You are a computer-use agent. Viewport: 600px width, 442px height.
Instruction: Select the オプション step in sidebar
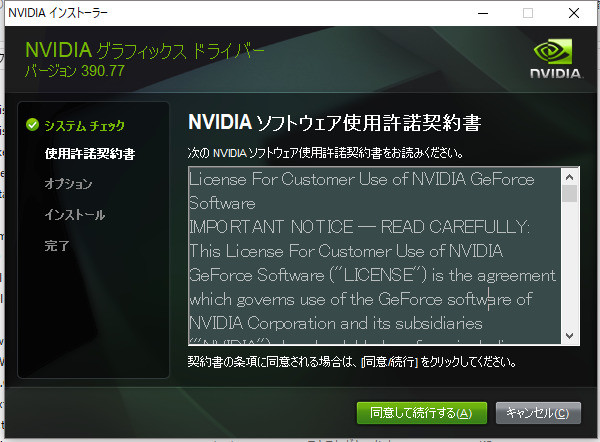coord(68,184)
